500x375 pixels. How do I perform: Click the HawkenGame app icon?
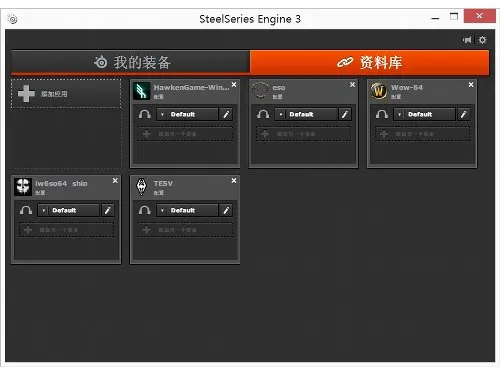(142, 91)
